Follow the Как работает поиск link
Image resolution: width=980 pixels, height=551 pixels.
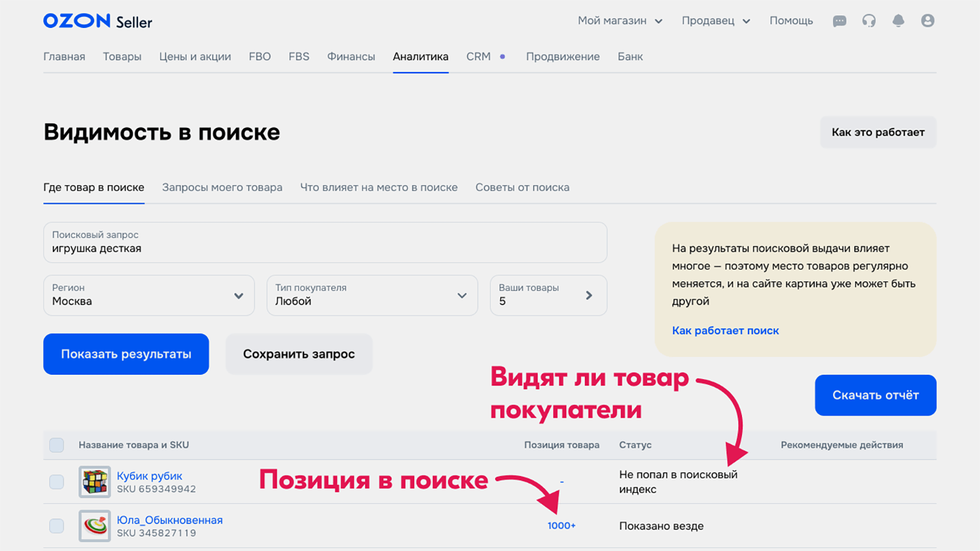(725, 330)
